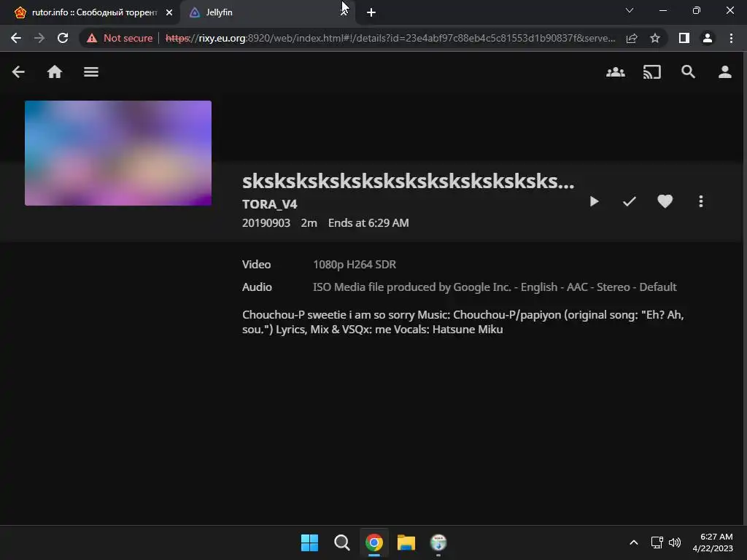Click the audio stream info text
Screen dimensions: 747x560
495,287
